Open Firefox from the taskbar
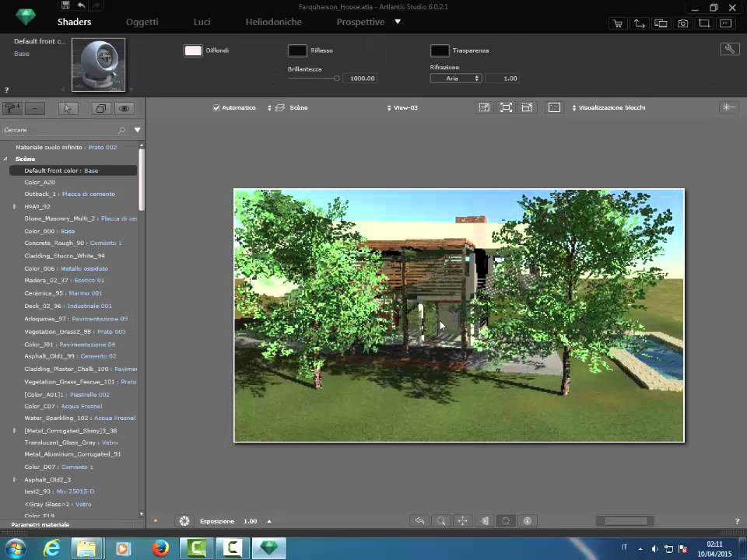 [160, 548]
